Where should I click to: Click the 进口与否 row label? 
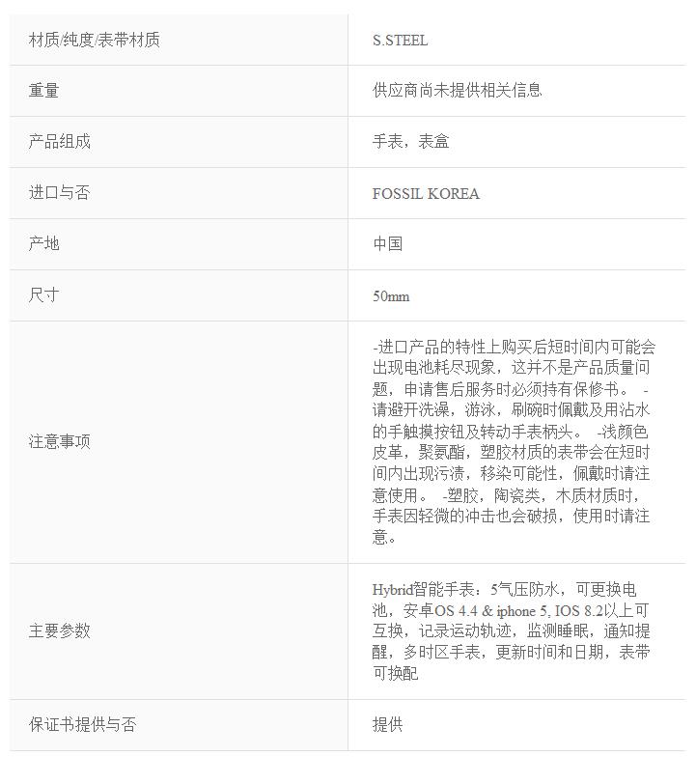[60, 192]
